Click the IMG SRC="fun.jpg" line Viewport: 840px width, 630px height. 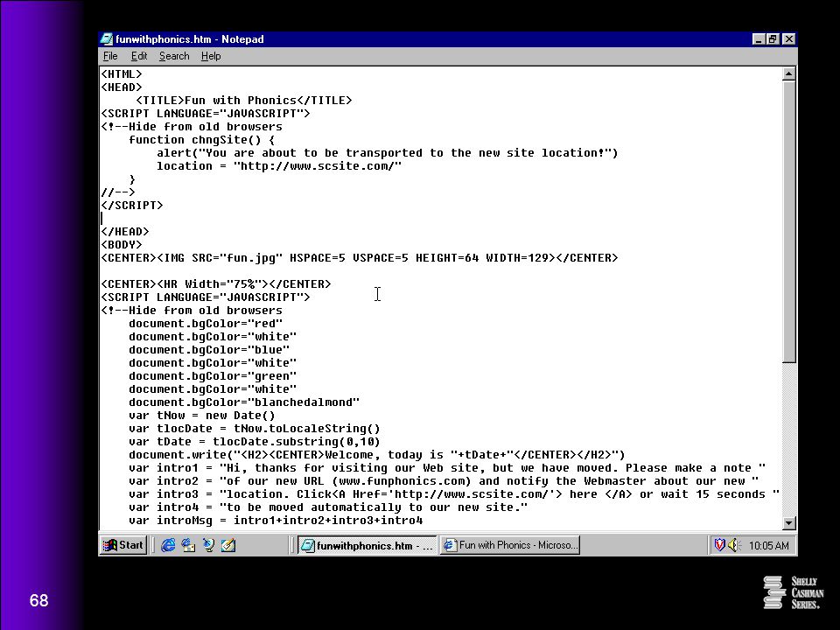pos(360,257)
